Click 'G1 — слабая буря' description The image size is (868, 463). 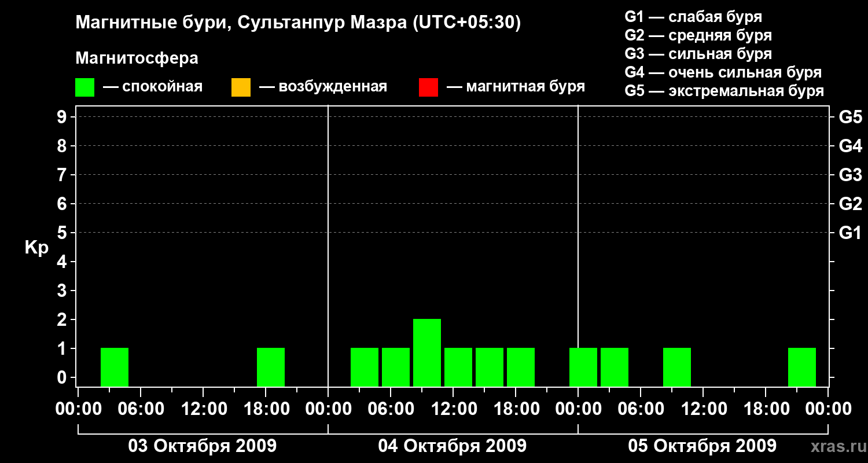693,17
